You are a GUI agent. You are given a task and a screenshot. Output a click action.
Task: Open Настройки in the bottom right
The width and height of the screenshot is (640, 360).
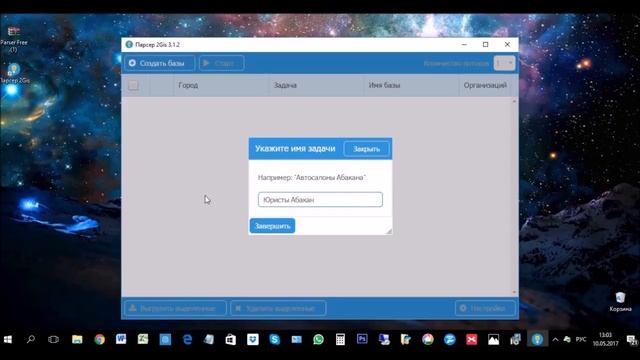click(x=485, y=308)
